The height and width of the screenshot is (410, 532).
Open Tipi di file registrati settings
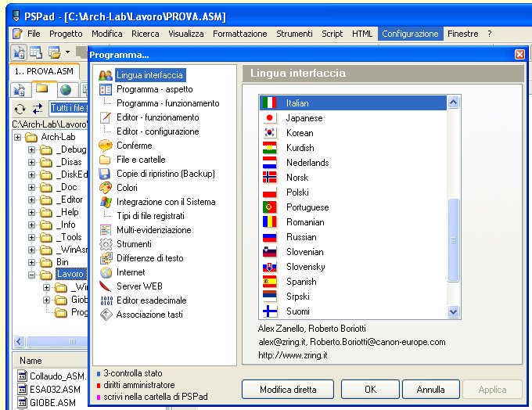151,216
